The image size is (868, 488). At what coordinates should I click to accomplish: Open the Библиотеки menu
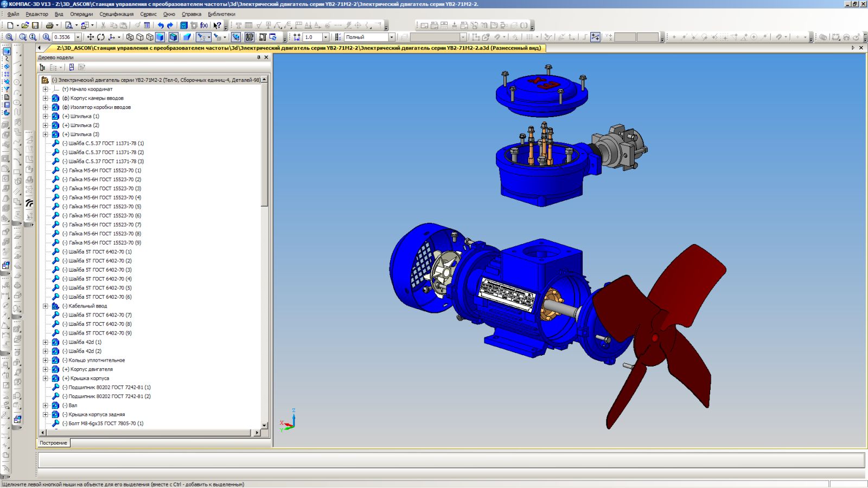[x=221, y=14]
